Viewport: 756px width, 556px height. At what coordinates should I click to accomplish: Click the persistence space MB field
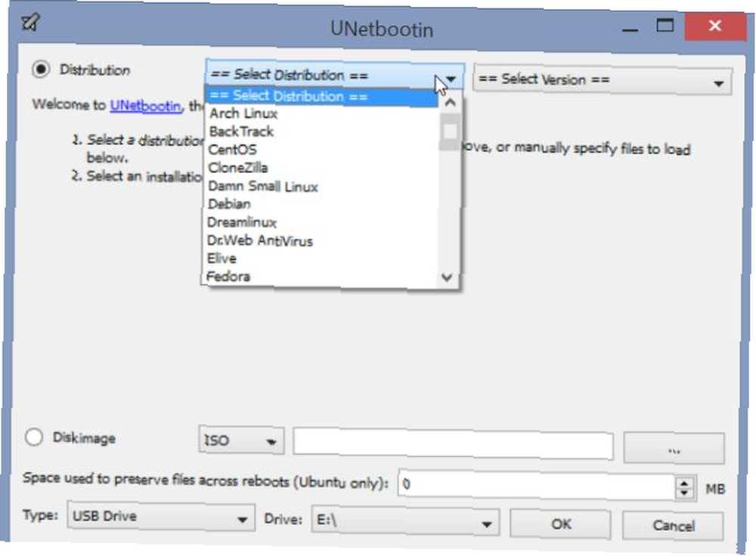point(537,486)
